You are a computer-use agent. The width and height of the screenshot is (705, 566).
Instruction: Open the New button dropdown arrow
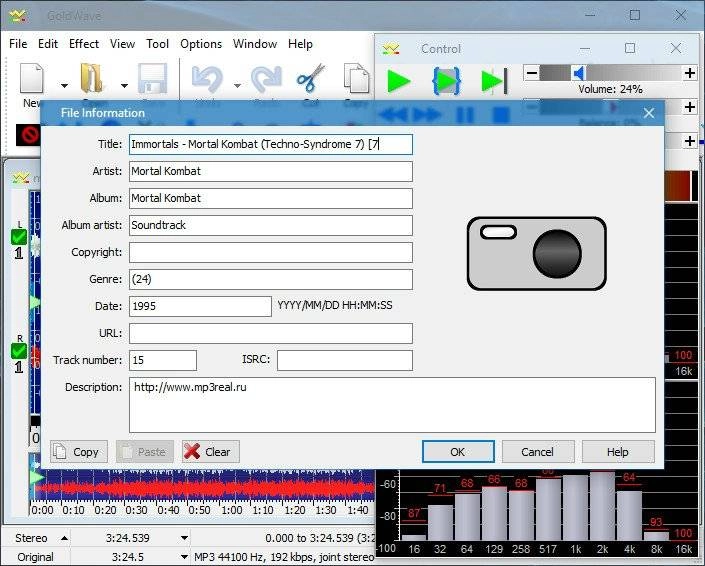64,85
